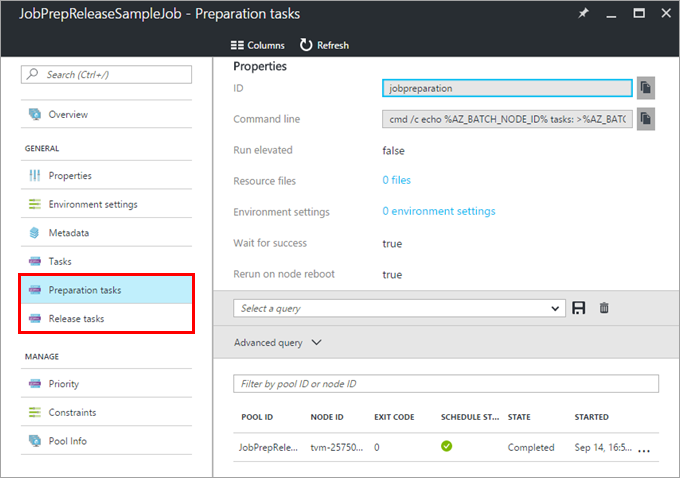The width and height of the screenshot is (680, 478).
Task: Click the Columns toolbar button
Action: pyautogui.click(x=257, y=45)
